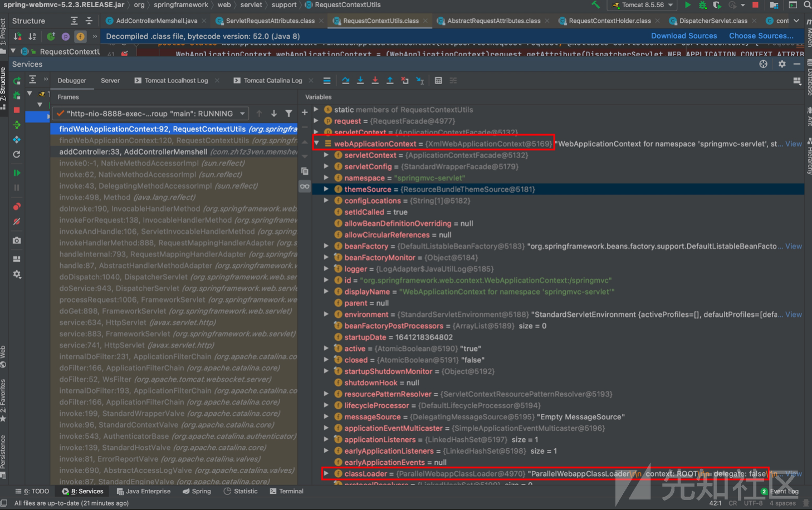The width and height of the screenshot is (812, 510).
Task: Open the Tomcat Catalina Log tab
Action: tap(267, 81)
